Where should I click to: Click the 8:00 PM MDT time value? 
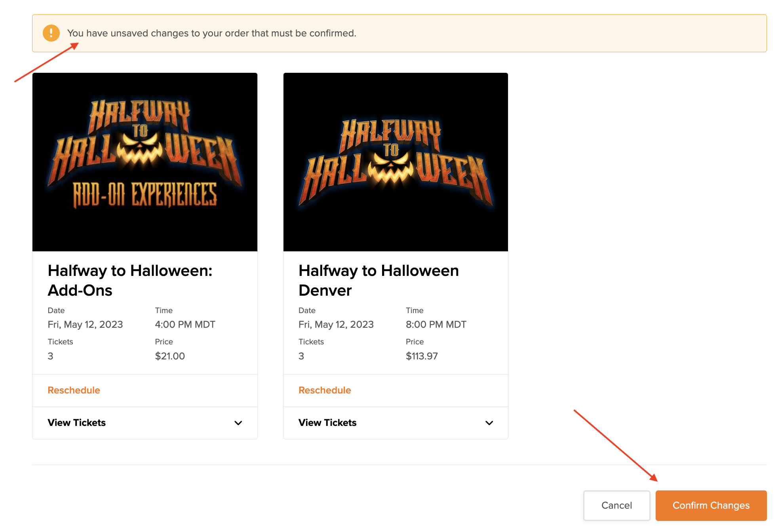pyautogui.click(x=436, y=325)
